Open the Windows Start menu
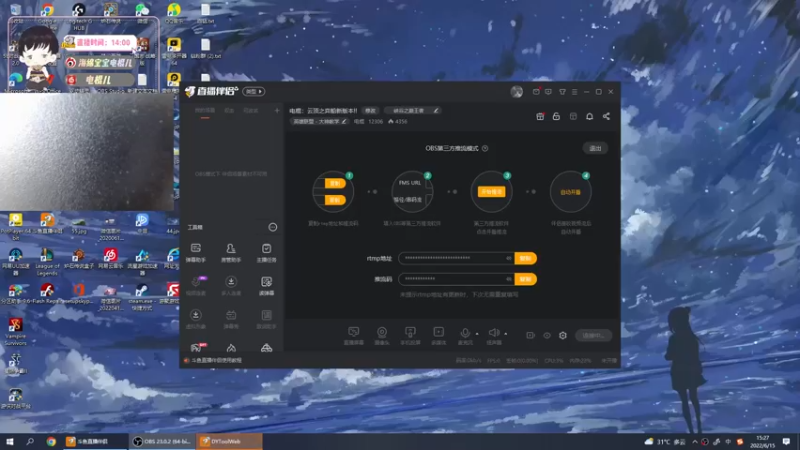 [x=10, y=441]
